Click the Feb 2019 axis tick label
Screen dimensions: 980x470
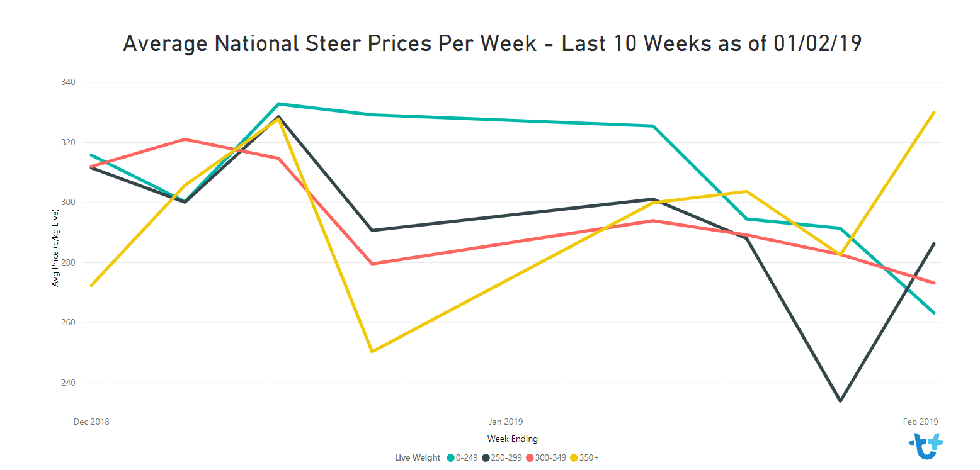920,422
